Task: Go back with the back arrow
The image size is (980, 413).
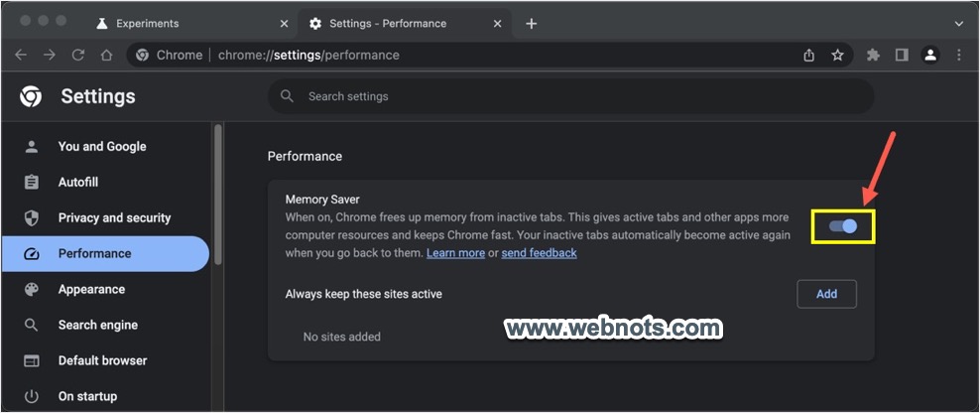Action: coord(21,55)
